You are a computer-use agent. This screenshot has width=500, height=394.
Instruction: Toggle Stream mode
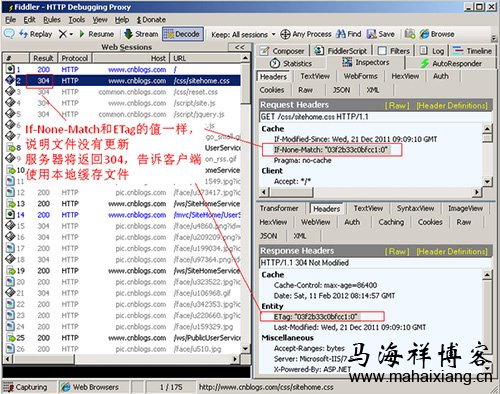141,34
